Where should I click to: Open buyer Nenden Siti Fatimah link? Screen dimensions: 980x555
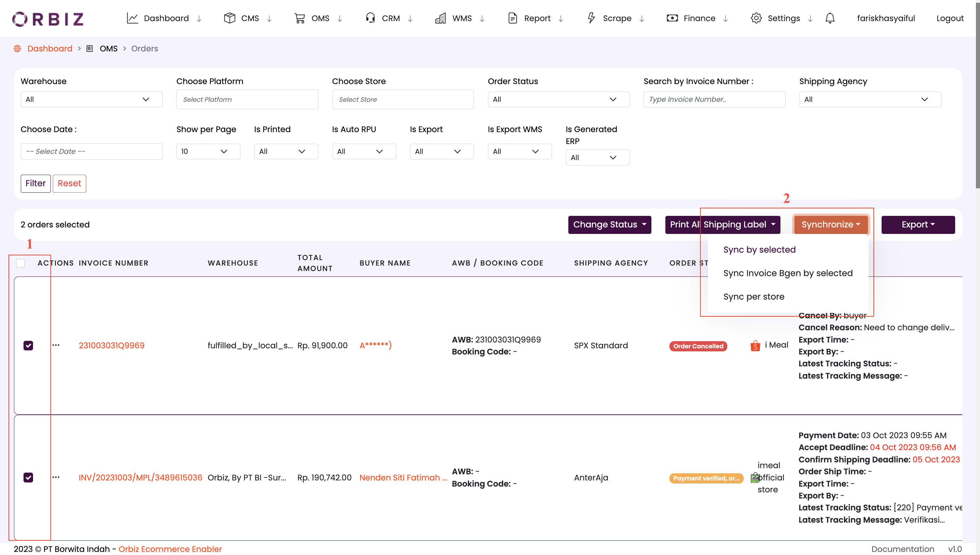pyautogui.click(x=403, y=478)
